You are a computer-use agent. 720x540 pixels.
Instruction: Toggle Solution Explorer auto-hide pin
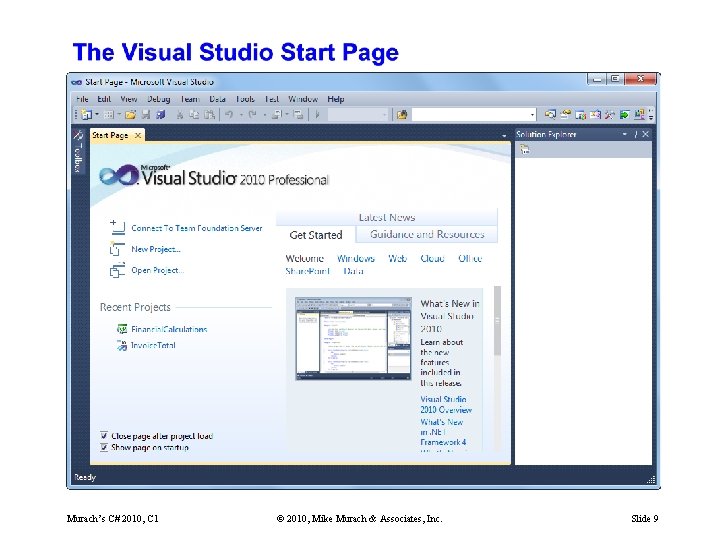(636, 134)
